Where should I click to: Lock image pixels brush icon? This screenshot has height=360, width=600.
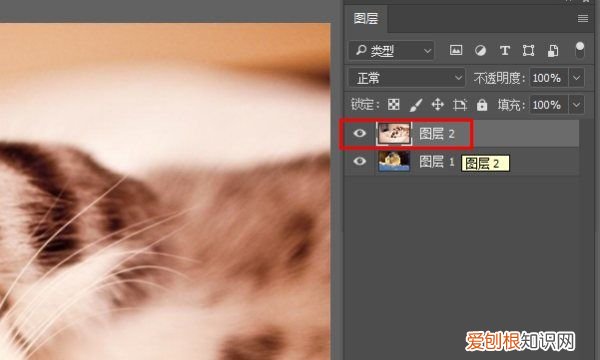pos(416,105)
